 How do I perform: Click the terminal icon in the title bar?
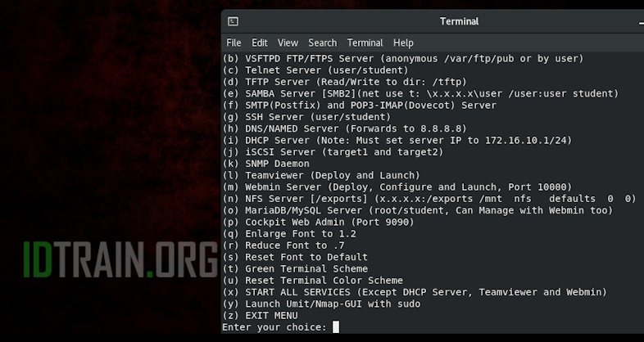pyautogui.click(x=234, y=22)
